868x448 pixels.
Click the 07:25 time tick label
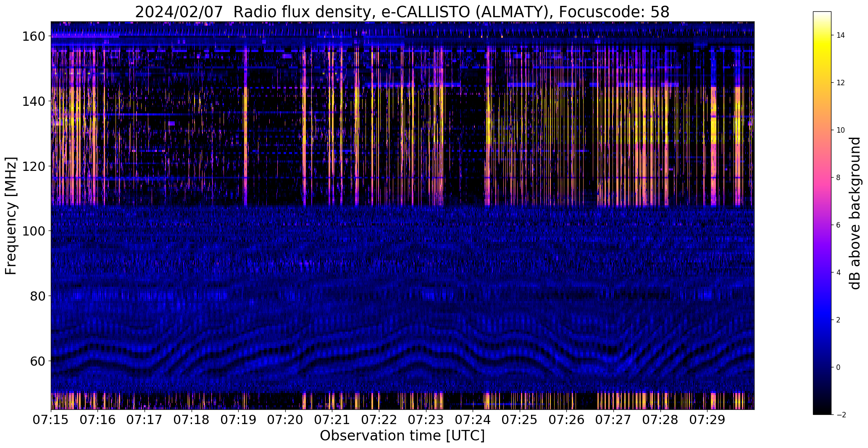[x=520, y=420]
